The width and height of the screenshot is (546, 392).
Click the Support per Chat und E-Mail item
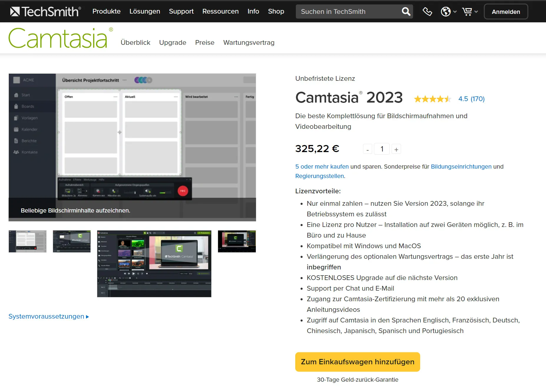(x=350, y=288)
